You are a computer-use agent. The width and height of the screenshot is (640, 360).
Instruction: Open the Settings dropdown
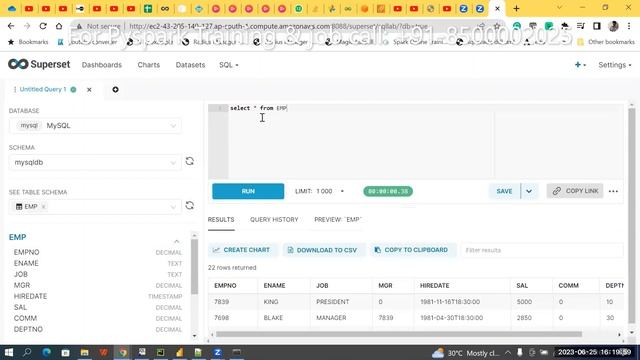click(x=614, y=65)
